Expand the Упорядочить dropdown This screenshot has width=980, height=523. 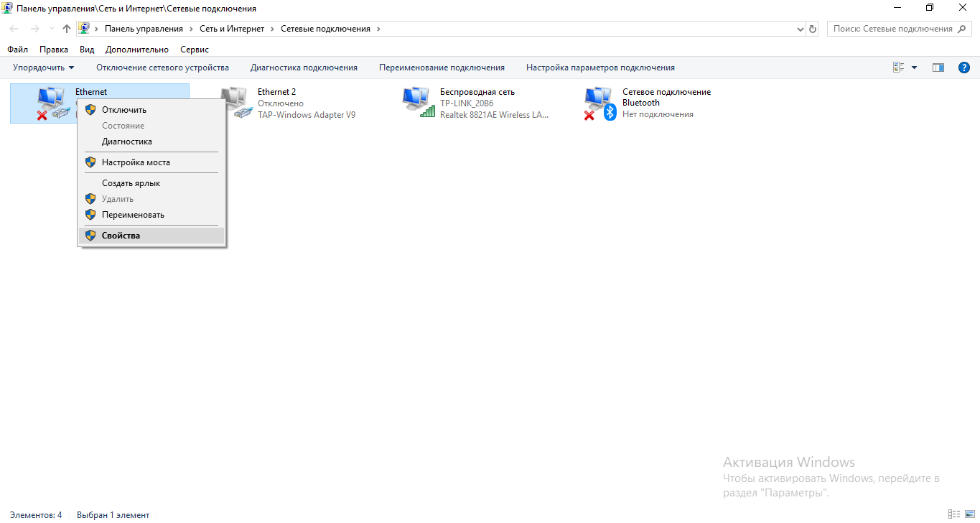[44, 68]
